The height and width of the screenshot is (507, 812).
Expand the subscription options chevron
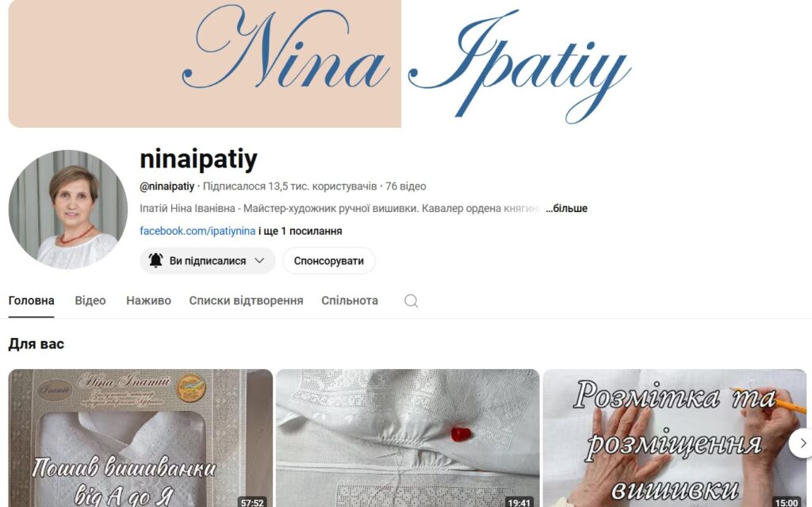pyautogui.click(x=259, y=261)
